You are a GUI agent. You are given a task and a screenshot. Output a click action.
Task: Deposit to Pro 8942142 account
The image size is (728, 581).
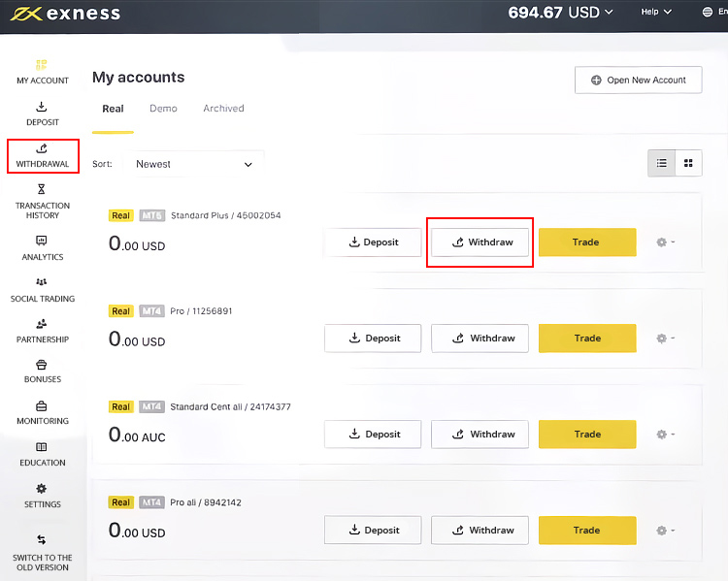[373, 530]
